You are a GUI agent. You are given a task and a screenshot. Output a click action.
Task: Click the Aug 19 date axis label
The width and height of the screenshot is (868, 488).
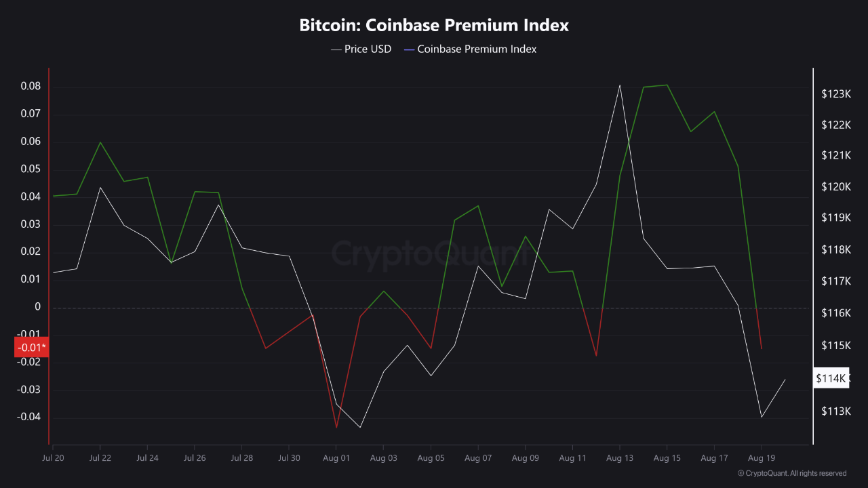point(762,458)
